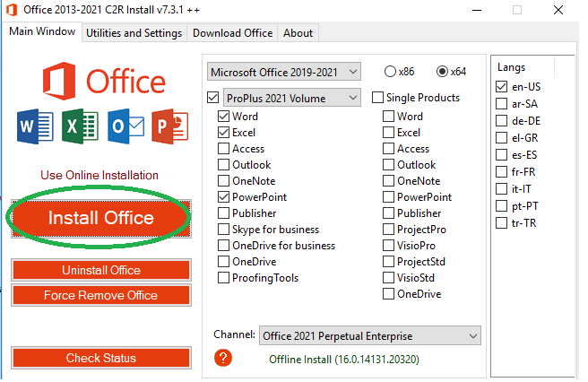Check Skype for business checkbox
This screenshot has width=588, height=382.
tap(223, 230)
